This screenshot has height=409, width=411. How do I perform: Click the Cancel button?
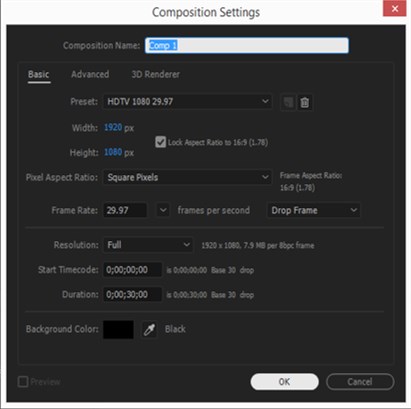point(360,382)
